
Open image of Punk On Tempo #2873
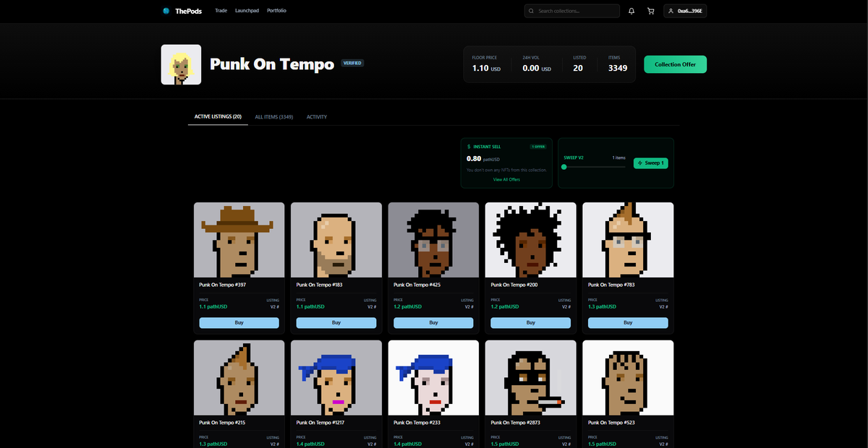click(530, 378)
